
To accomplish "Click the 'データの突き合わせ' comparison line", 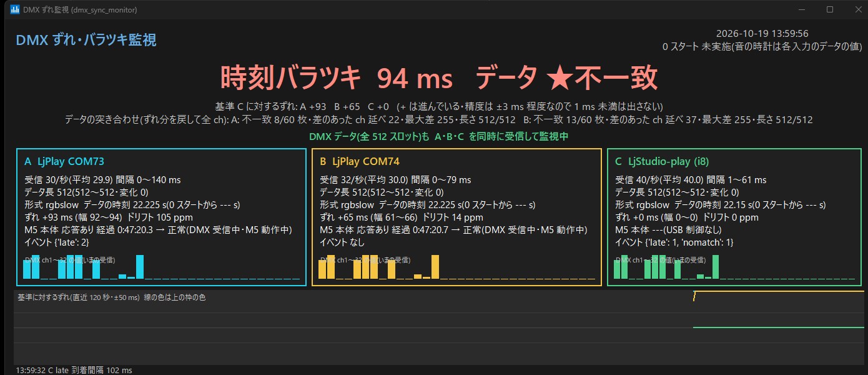I will tap(438, 119).
